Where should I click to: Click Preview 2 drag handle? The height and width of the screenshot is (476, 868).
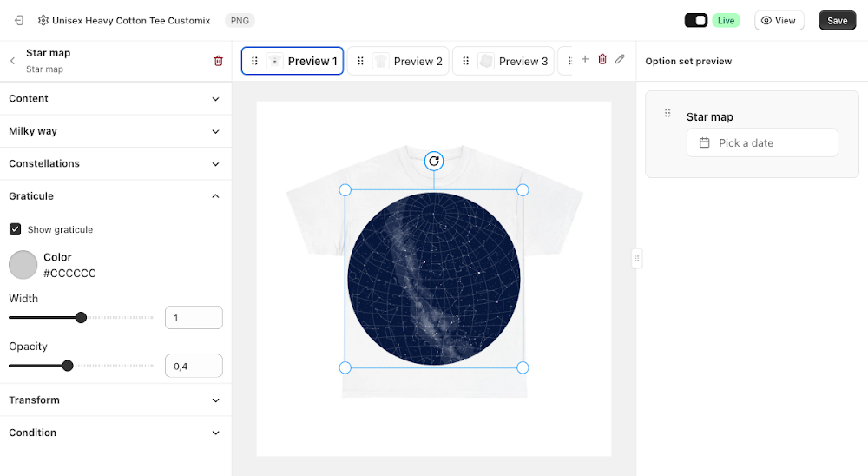click(x=360, y=61)
